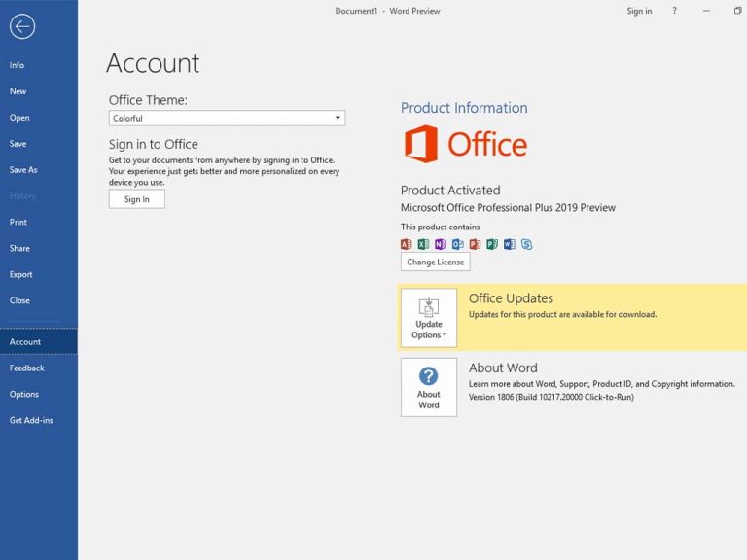Open the About Word dialog button
The height and width of the screenshot is (560, 747).
point(429,387)
